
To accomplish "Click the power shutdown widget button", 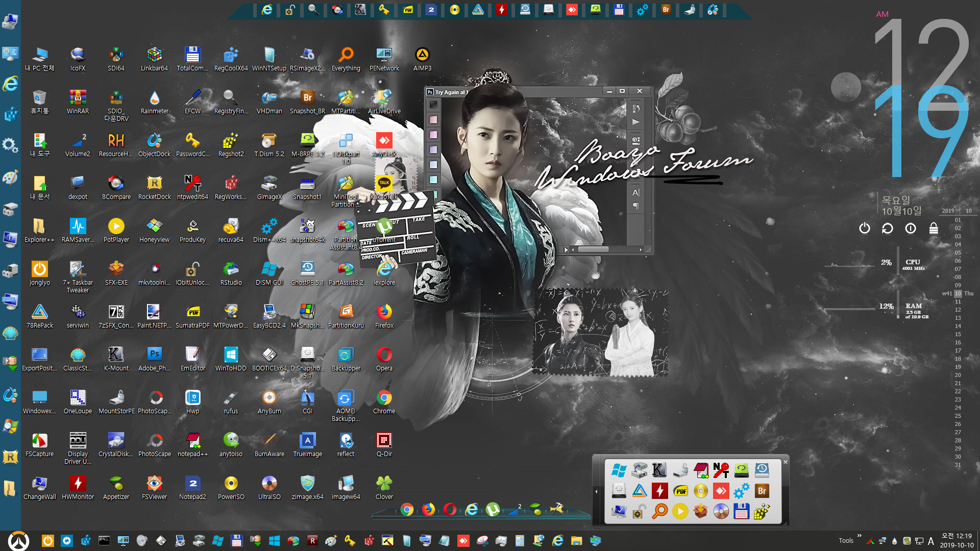I will 864,229.
